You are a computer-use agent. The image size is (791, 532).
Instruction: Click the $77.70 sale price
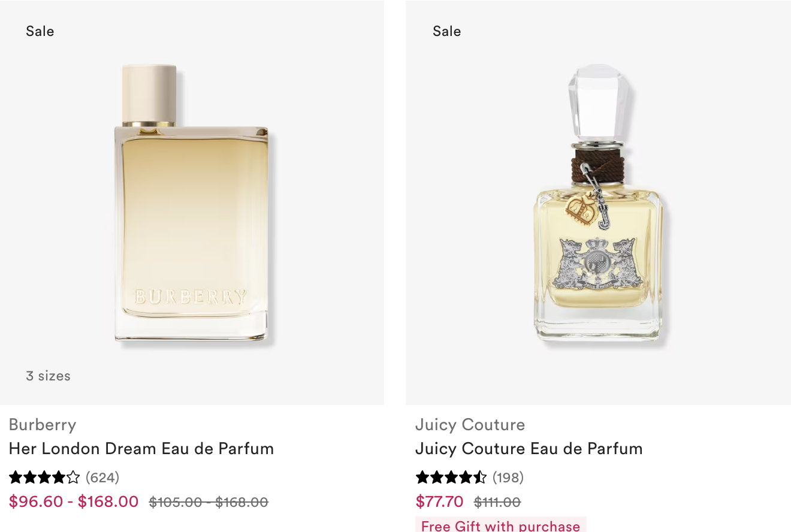coord(440,501)
